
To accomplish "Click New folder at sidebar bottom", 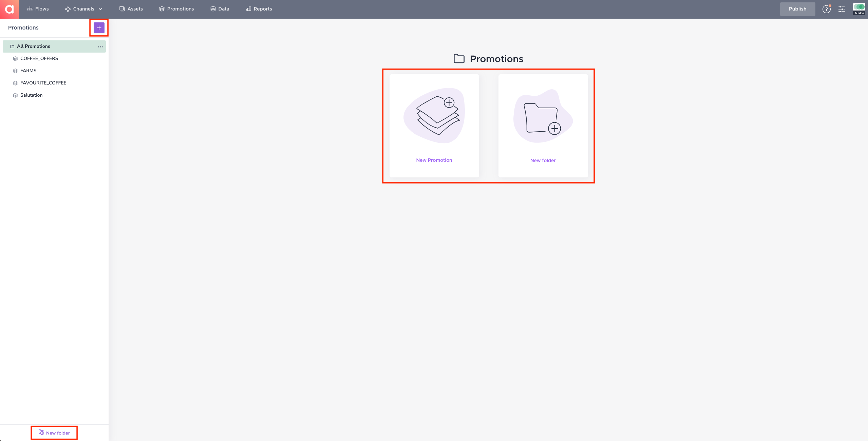I will 54,433.
